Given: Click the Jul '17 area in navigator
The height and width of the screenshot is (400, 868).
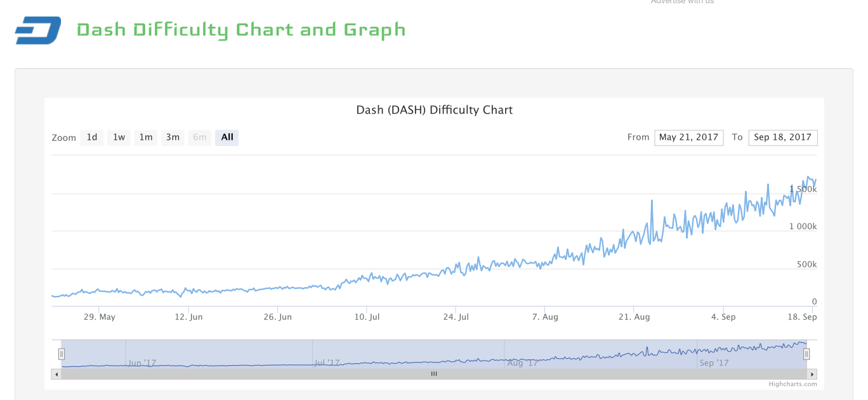Looking at the screenshot, I should click(x=327, y=363).
